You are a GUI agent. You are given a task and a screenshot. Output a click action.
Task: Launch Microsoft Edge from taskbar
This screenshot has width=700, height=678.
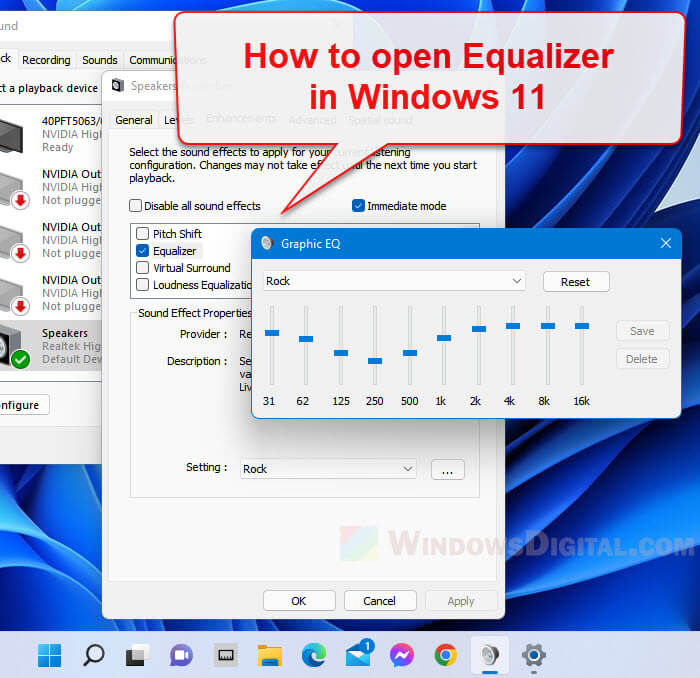pyautogui.click(x=313, y=655)
